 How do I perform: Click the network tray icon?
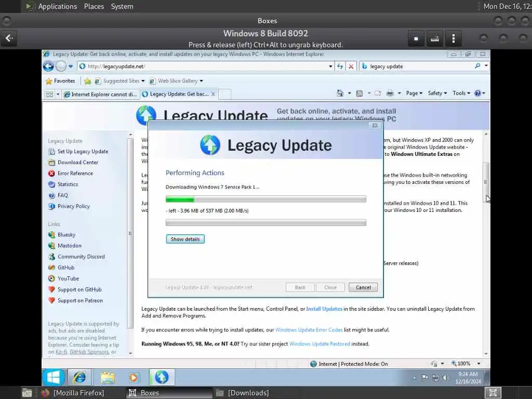pos(435,378)
